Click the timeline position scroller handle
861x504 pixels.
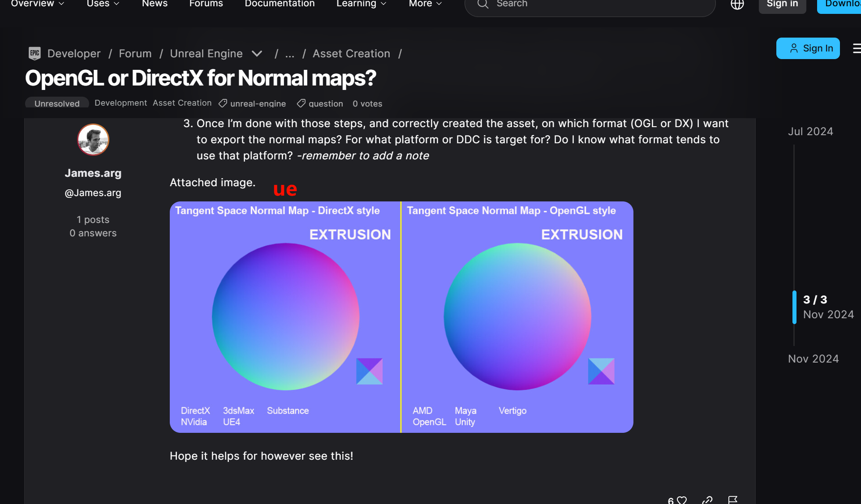click(794, 307)
